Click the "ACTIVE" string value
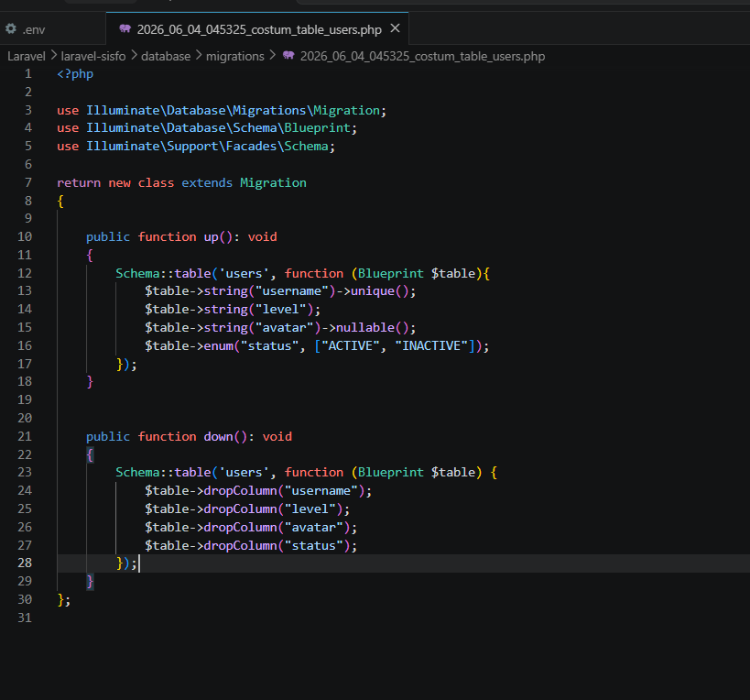The height and width of the screenshot is (700, 750). (x=351, y=346)
